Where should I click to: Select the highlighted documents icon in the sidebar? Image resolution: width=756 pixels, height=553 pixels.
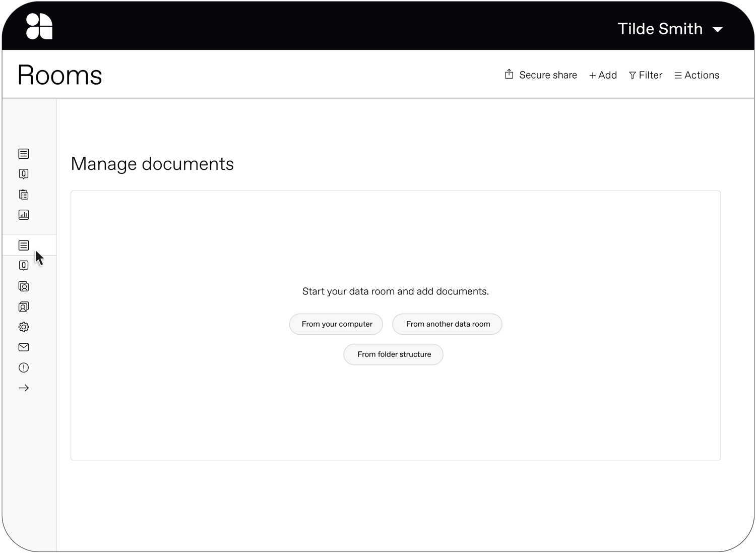(x=23, y=245)
